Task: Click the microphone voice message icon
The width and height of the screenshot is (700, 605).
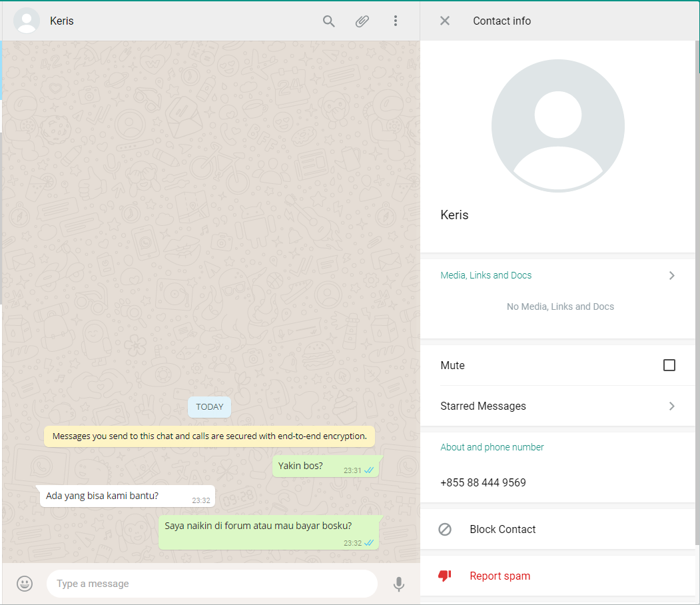Action: tap(398, 584)
